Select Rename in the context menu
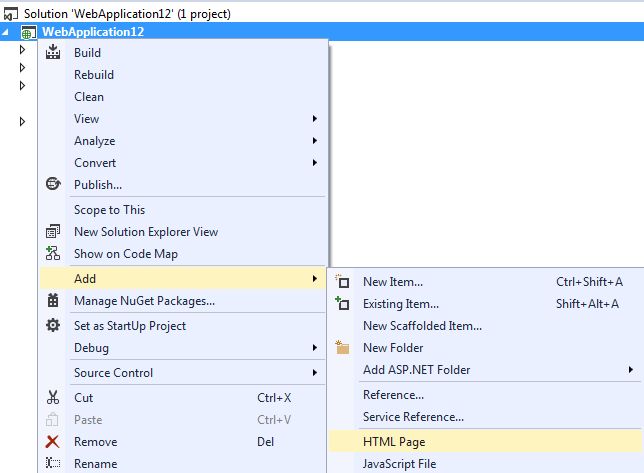 [184, 464]
